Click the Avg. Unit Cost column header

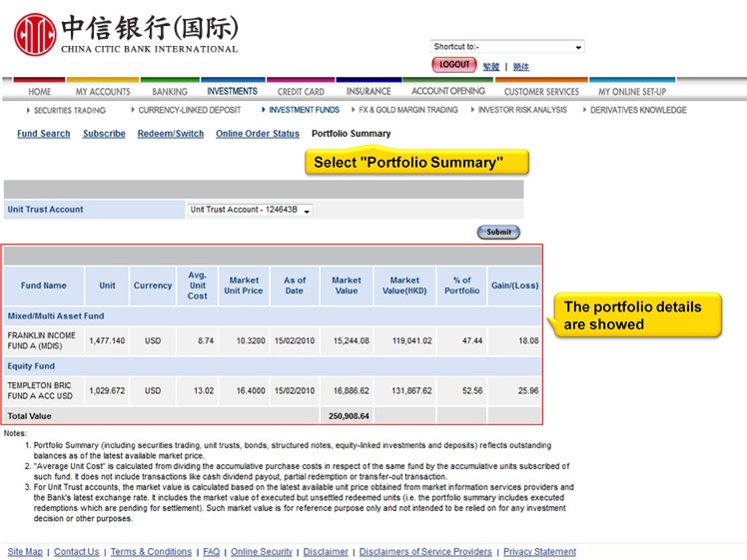[197, 285]
